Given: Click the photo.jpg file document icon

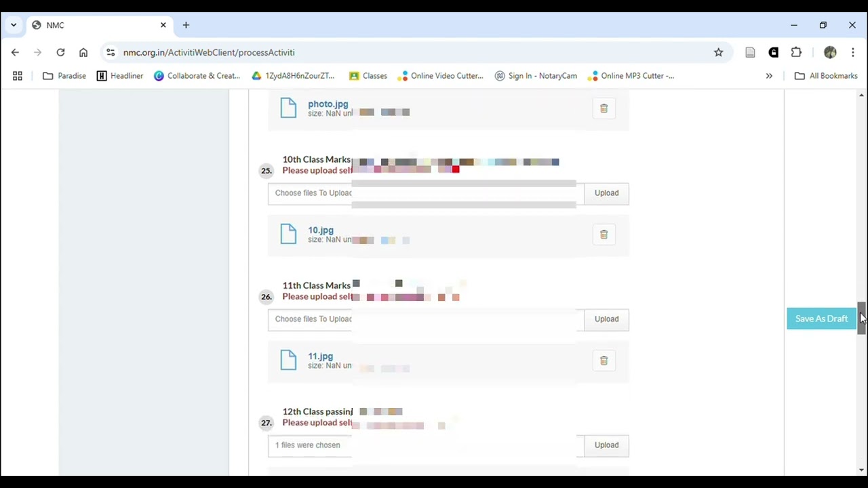Looking at the screenshot, I should point(288,108).
